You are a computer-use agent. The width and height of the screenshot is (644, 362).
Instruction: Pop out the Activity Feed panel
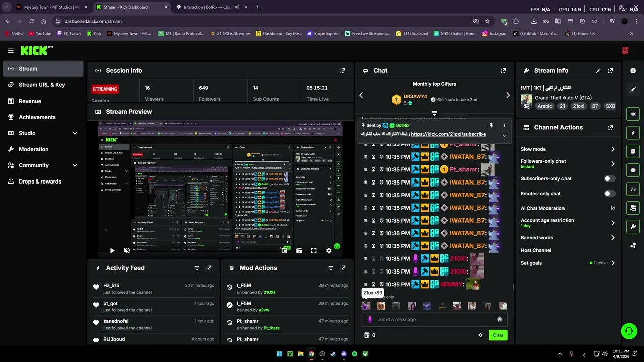tap(209, 268)
